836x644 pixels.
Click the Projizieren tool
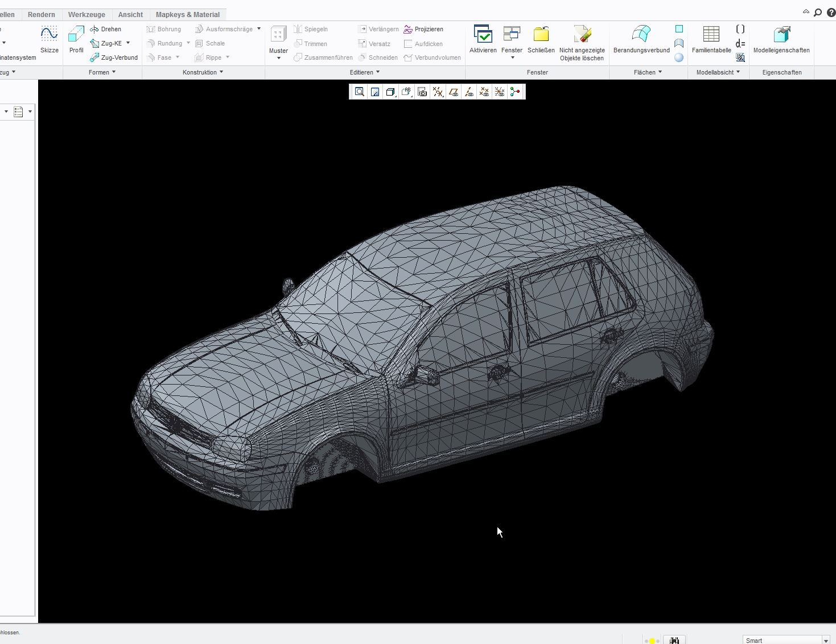tap(423, 29)
